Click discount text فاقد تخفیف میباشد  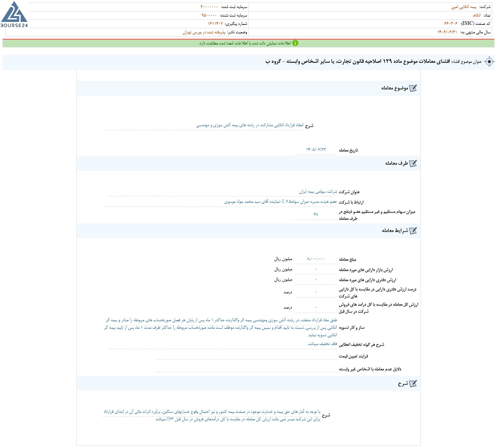322,344
